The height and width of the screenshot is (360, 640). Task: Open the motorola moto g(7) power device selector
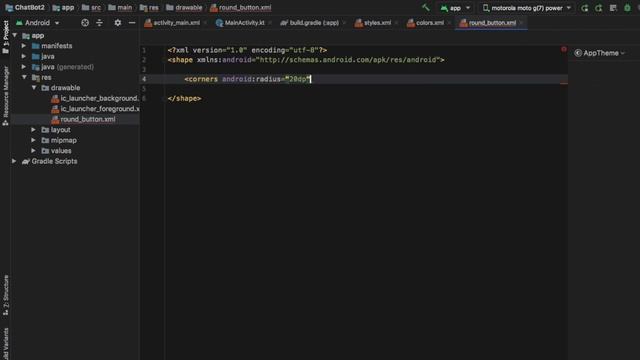click(x=527, y=8)
